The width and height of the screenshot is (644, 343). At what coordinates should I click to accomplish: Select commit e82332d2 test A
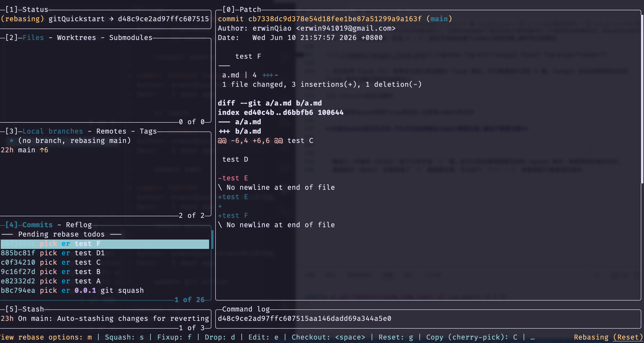[x=105, y=281]
